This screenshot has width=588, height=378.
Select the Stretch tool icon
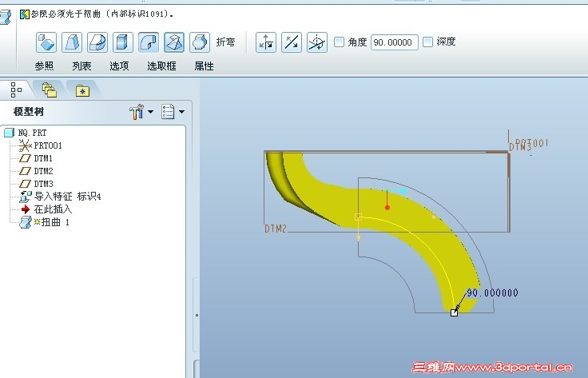(123, 42)
